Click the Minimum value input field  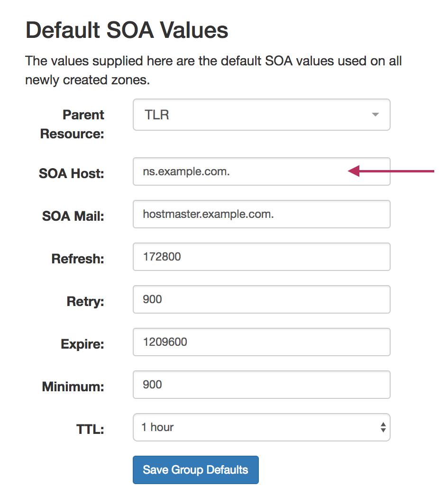point(261,385)
